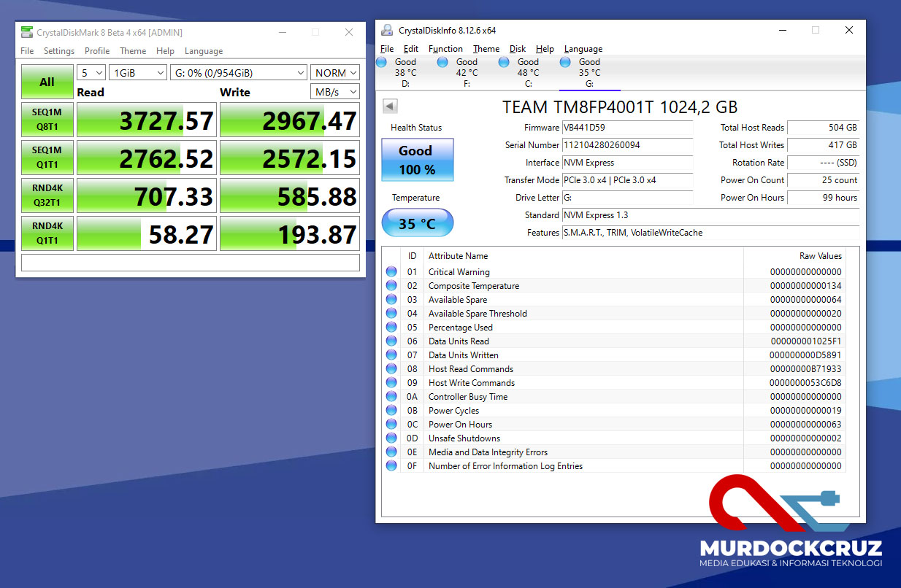Screen dimensions: 901x588
Task: Click status orb for Percentage Used row
Action: click(x=392, y=328)
